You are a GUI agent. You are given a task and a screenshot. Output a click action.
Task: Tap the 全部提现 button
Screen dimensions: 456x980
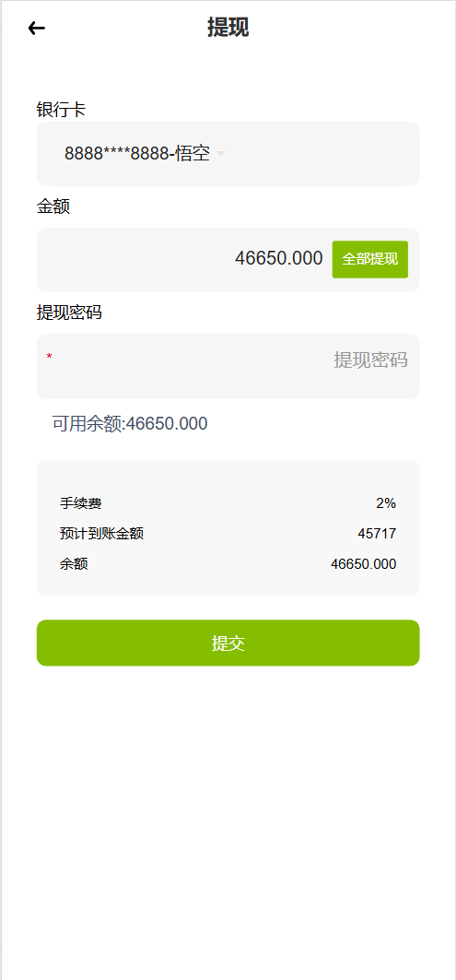369,259
